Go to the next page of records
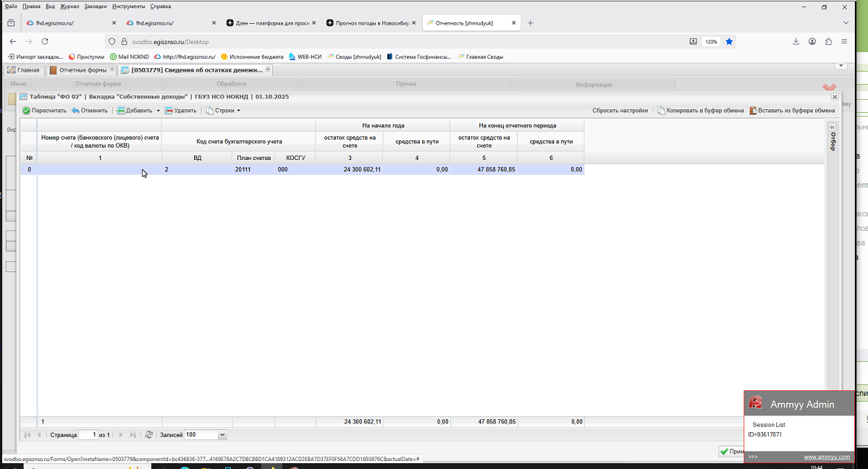868x469 pixels. [x=121, y=435]
